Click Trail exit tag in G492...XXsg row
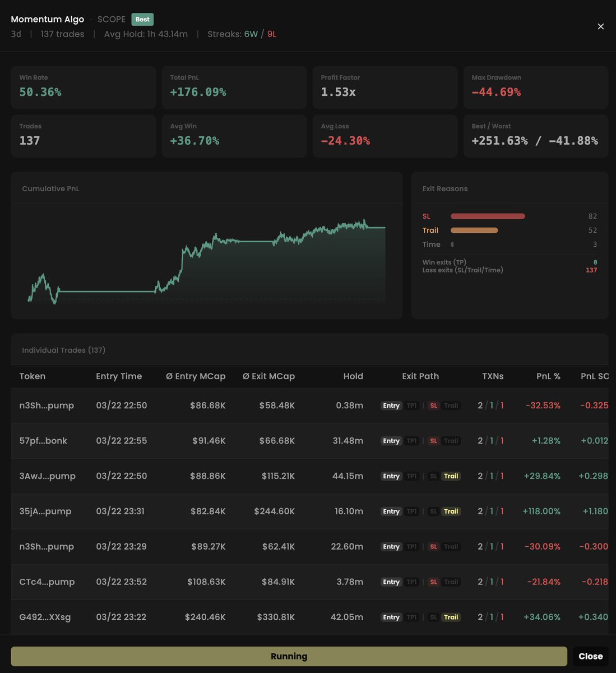Screen dimensions: 616x673 coord(451,617)
